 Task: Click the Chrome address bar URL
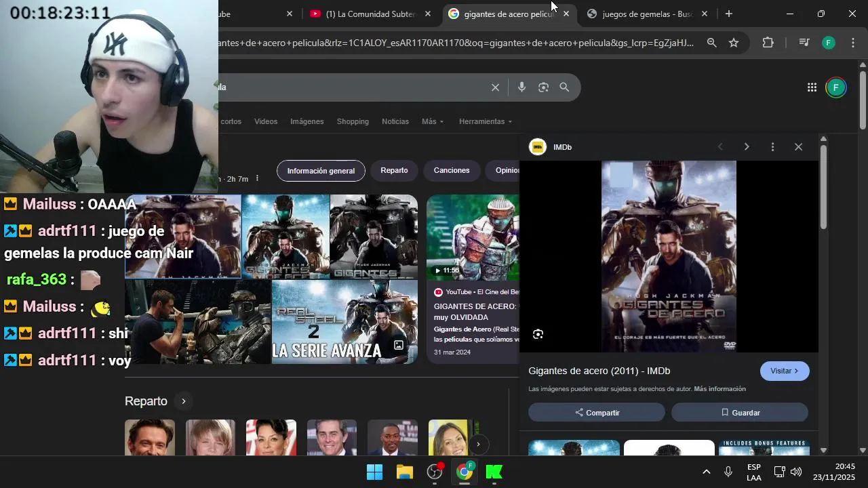coord(456,43)
